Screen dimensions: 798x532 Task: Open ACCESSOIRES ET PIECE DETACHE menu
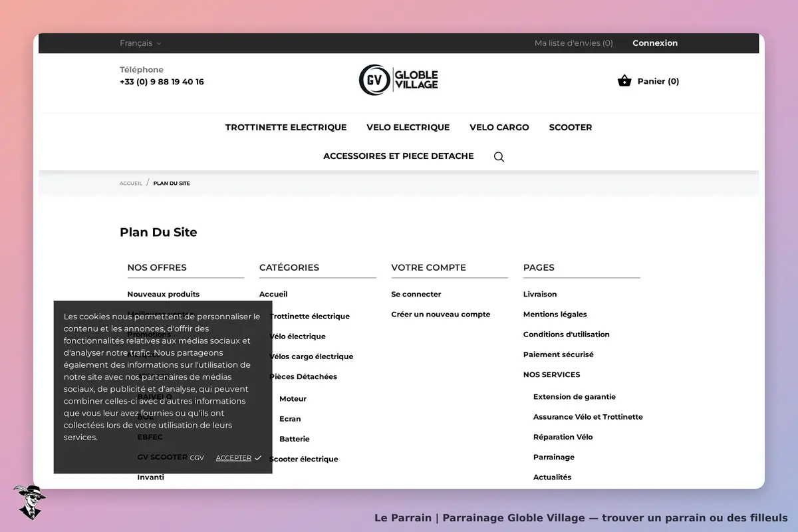[398, 156]
